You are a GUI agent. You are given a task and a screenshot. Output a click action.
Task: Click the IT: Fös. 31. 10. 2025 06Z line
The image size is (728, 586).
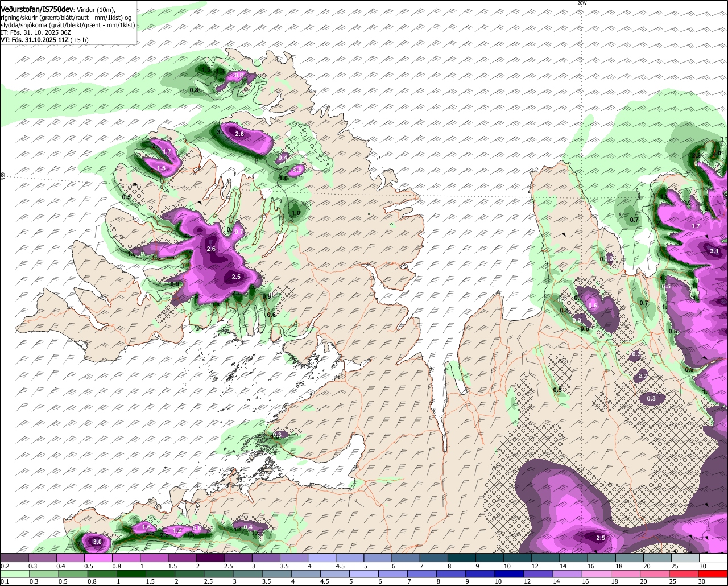(x=35, y=32)
